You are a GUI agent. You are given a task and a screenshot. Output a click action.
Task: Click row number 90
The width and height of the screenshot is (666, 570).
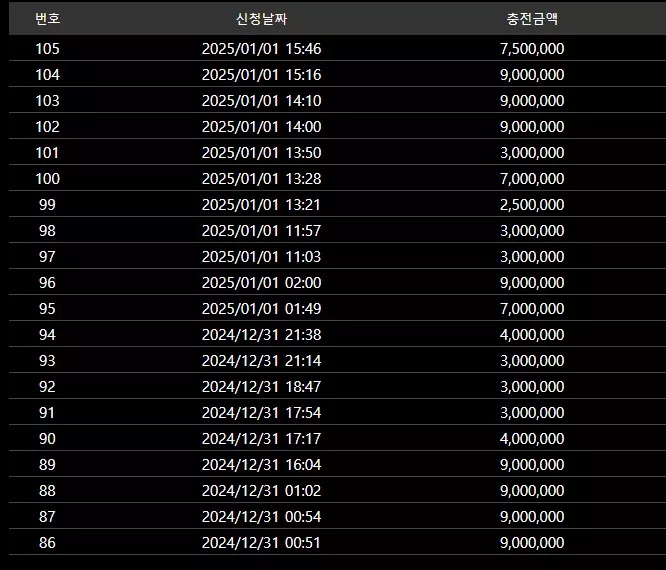tap(47, 438)
